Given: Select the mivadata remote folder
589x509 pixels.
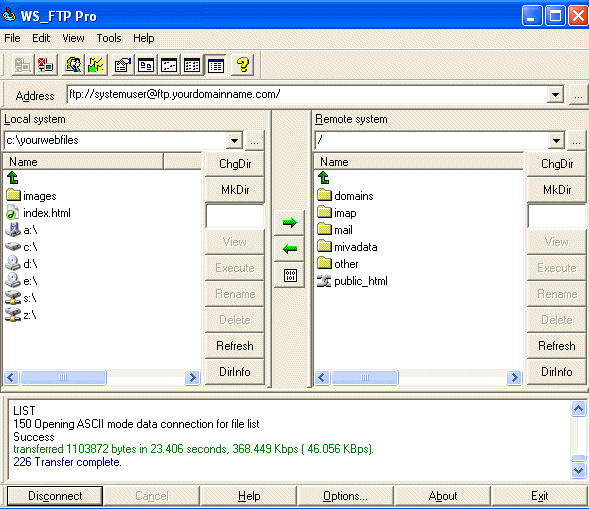Looking at the screenshot, I should click(347, 247).
